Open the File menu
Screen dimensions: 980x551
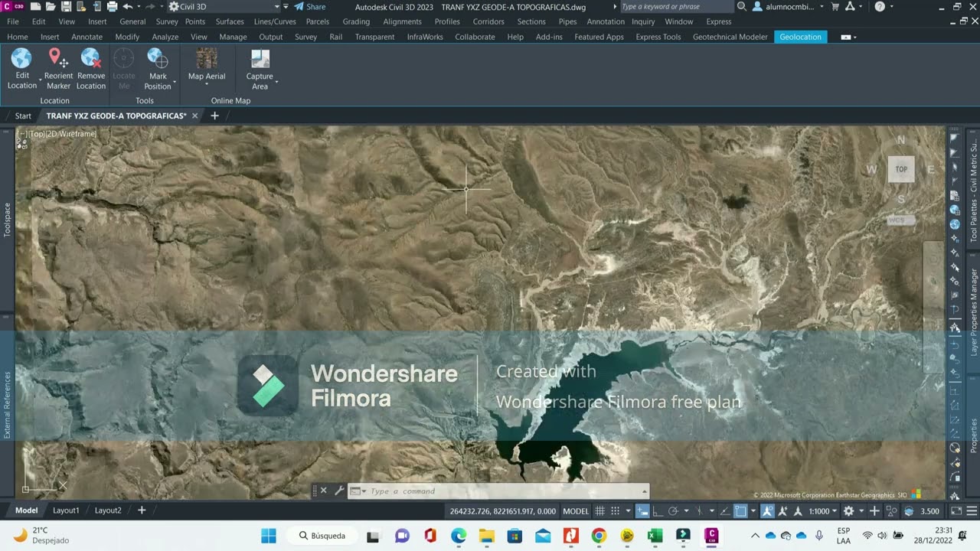point(13,21)
